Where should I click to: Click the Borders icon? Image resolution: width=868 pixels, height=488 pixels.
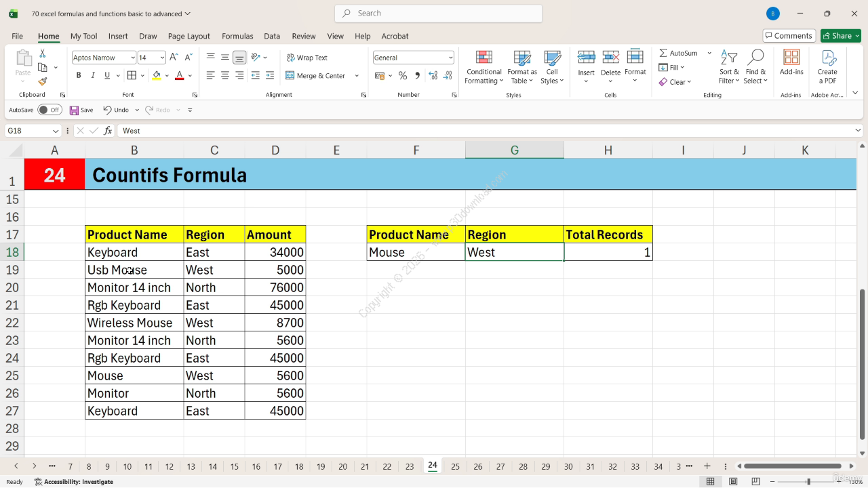click(x=132, y=76)
